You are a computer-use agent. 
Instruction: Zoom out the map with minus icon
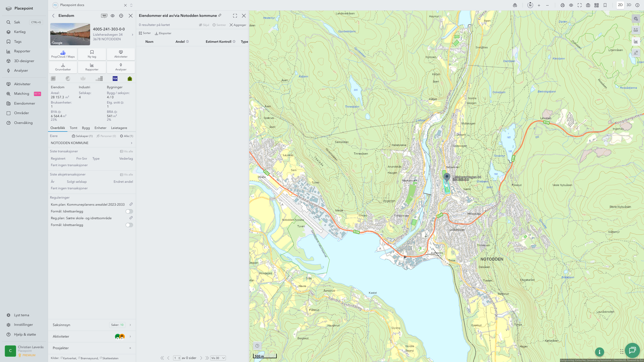click(x=547, y=5)
